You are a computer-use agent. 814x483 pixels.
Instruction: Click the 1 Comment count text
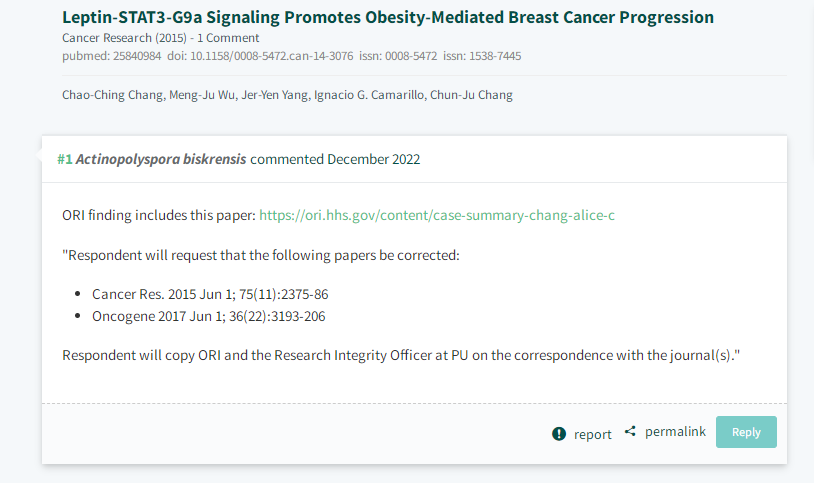(x=228, y=38)
